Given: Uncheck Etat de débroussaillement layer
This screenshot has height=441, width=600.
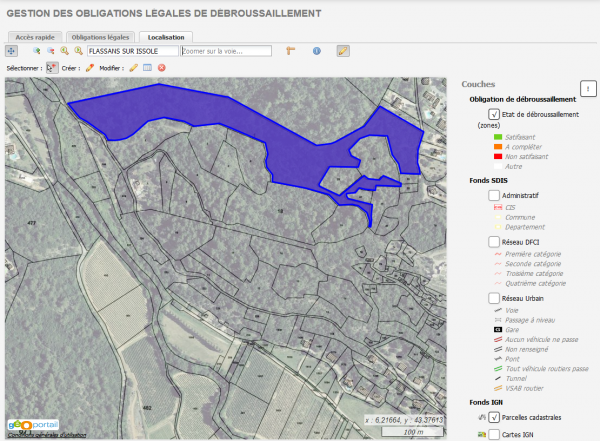Looking at the screenshot, I should pos(494,115).
